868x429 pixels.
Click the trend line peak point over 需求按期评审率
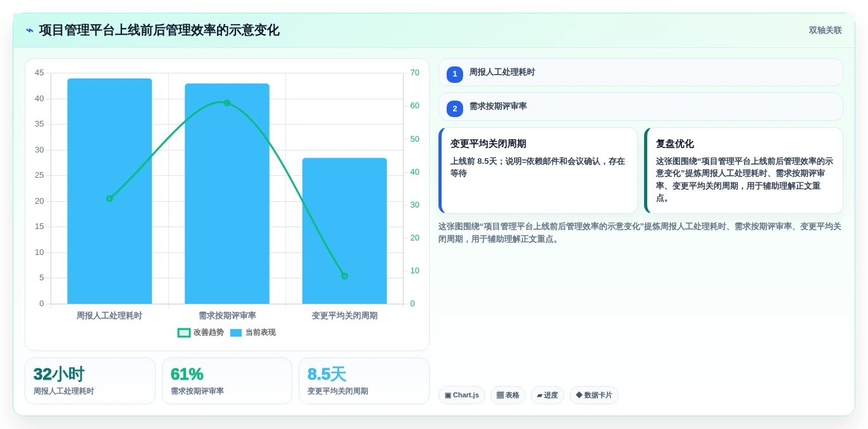pyautogui.click(x=227, y=103)
